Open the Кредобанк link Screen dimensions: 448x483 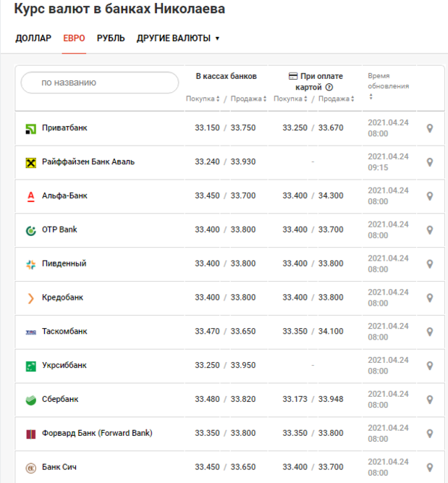pyautogui.click(x=62, y=297)
